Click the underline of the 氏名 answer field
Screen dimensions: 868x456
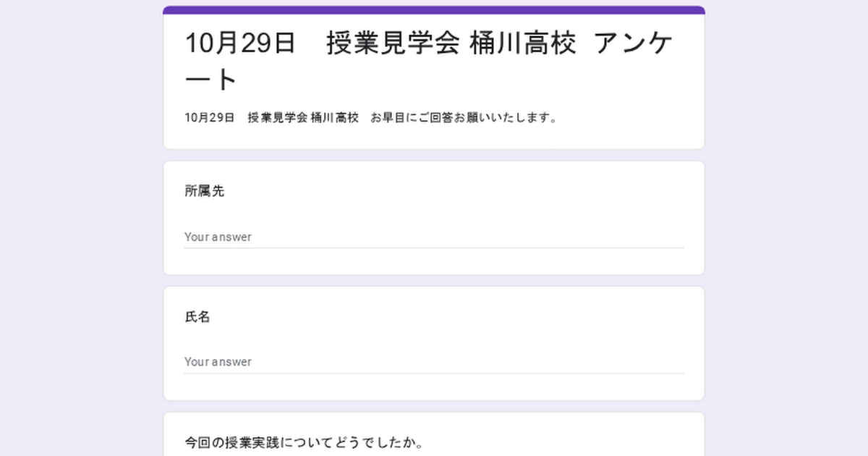(434, 373)
